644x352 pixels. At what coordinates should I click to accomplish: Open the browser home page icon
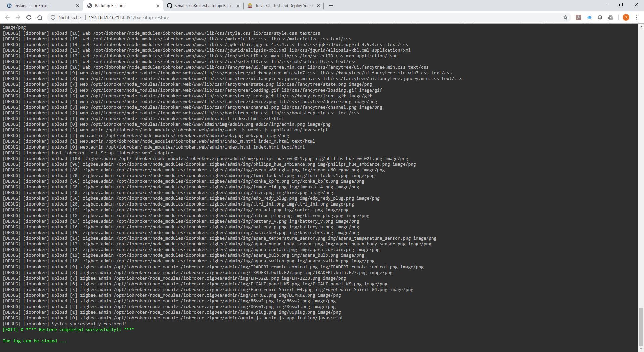coord(40,17)
